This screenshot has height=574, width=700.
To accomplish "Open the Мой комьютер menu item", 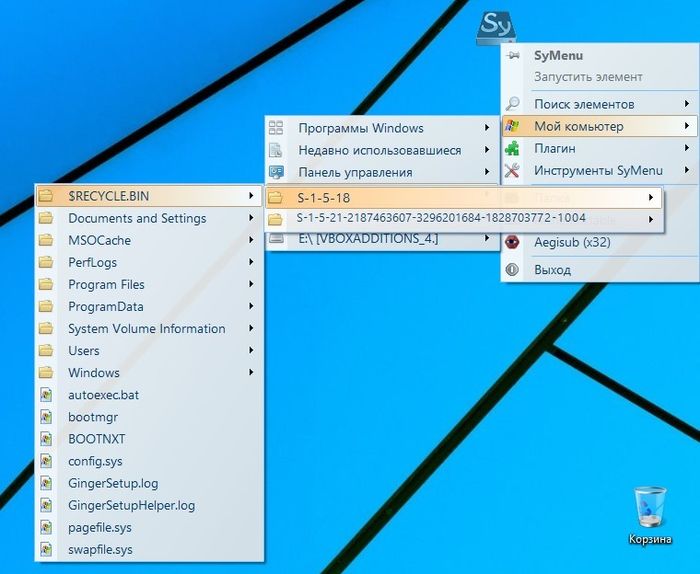I will pyautogui.click(x=578, y=126).
